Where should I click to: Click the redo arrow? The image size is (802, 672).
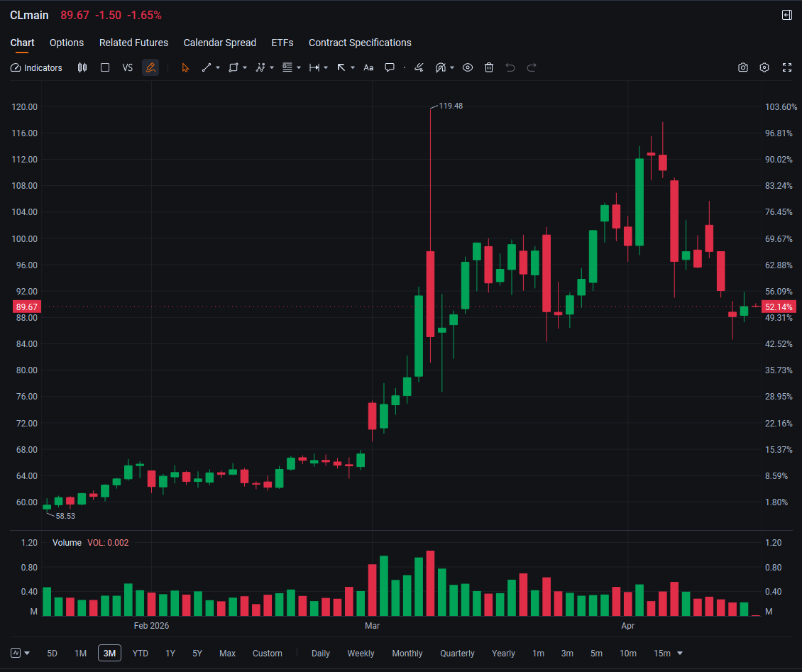532,67
